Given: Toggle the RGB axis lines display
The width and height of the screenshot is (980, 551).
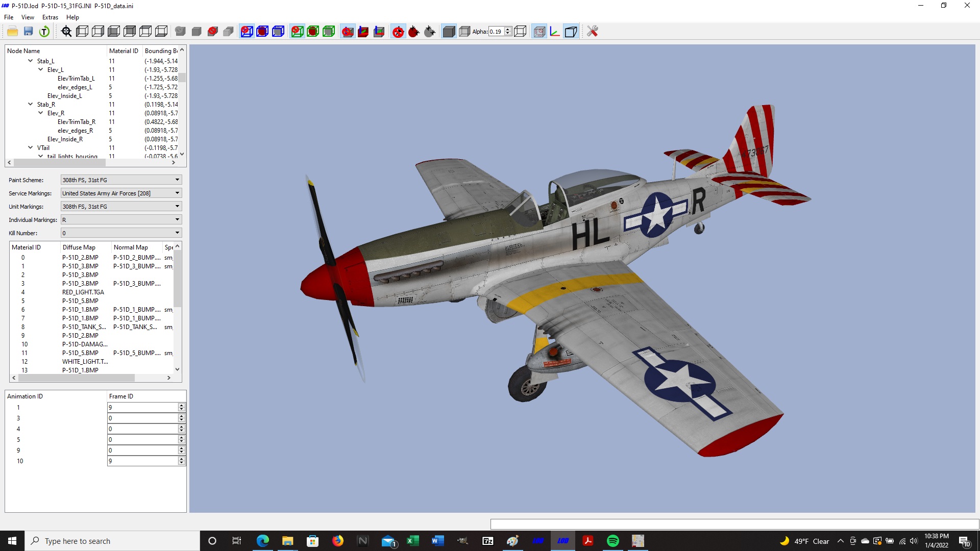Looking at the screenshot, I should [555, 32].
